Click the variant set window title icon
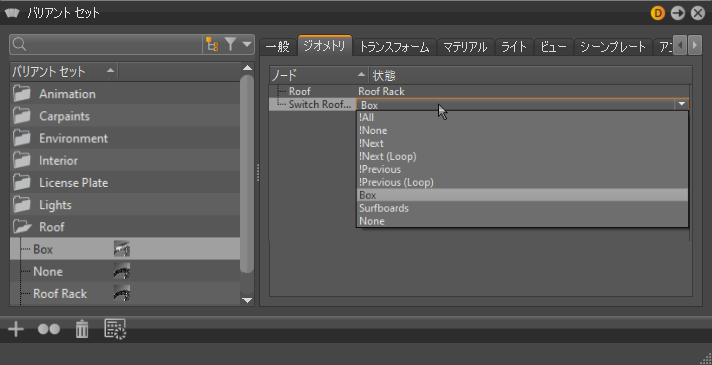 pos(13,13)
